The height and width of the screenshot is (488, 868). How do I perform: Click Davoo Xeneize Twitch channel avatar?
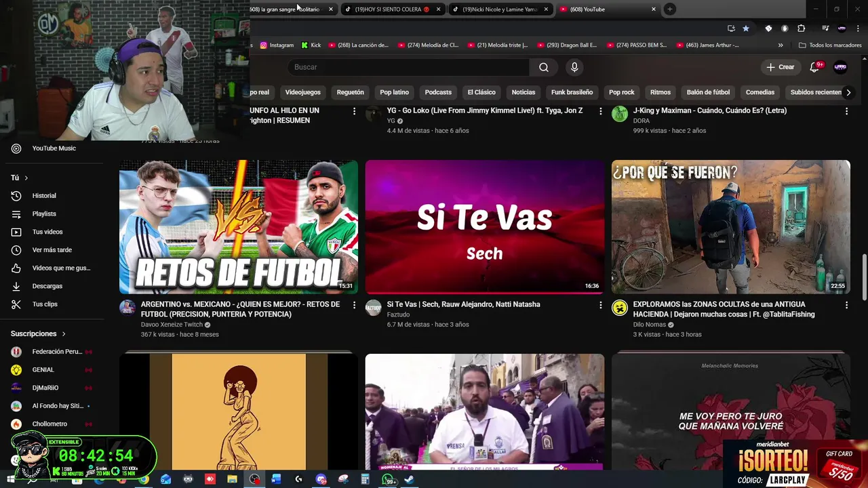coord(127,308)
